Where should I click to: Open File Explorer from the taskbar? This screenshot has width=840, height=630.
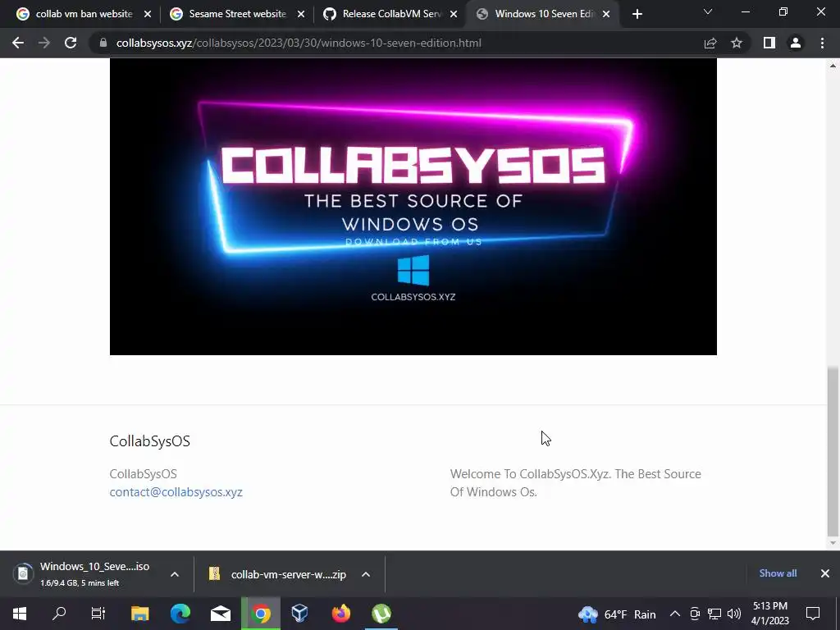[x=139, y=614]
